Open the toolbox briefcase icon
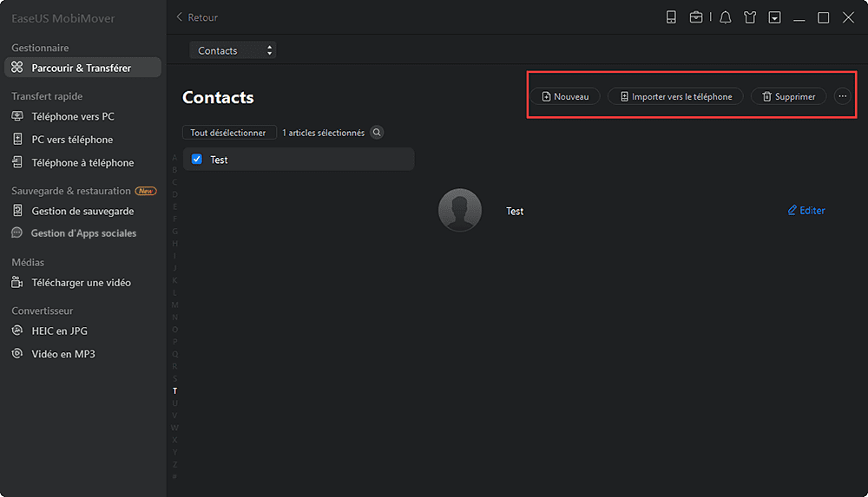The image size is (868, 497). [696, 17]
